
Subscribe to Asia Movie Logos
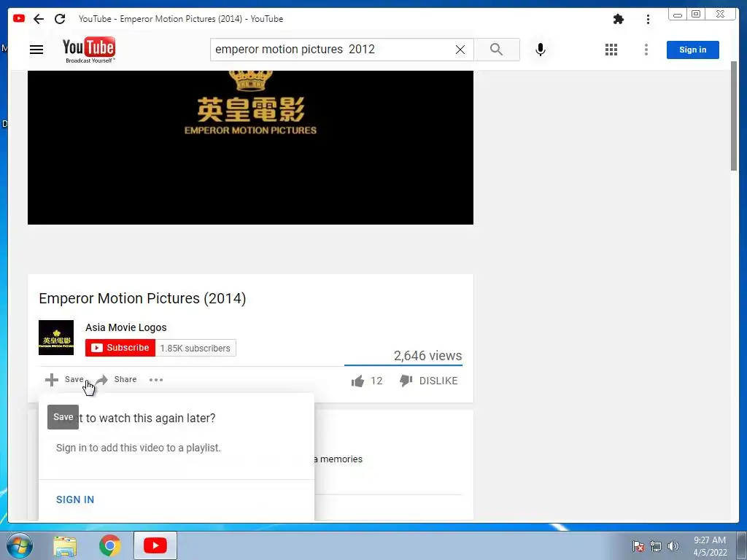[x=120, y=348]
